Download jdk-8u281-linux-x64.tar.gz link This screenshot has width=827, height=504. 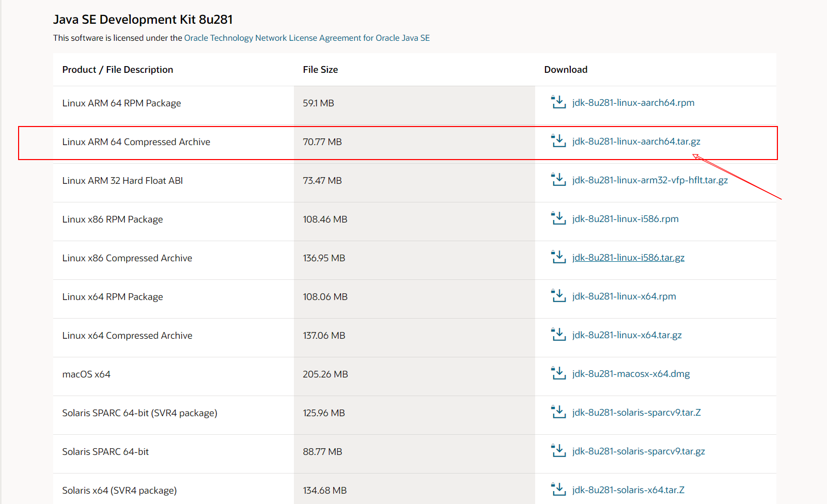click(627, 335)
